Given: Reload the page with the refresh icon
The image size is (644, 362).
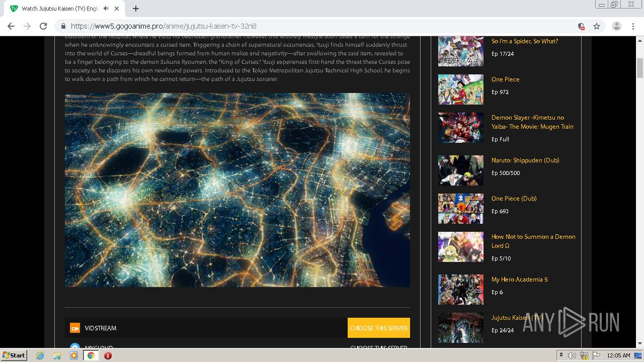Looking at the screenshot, I should tap(43, 26).
